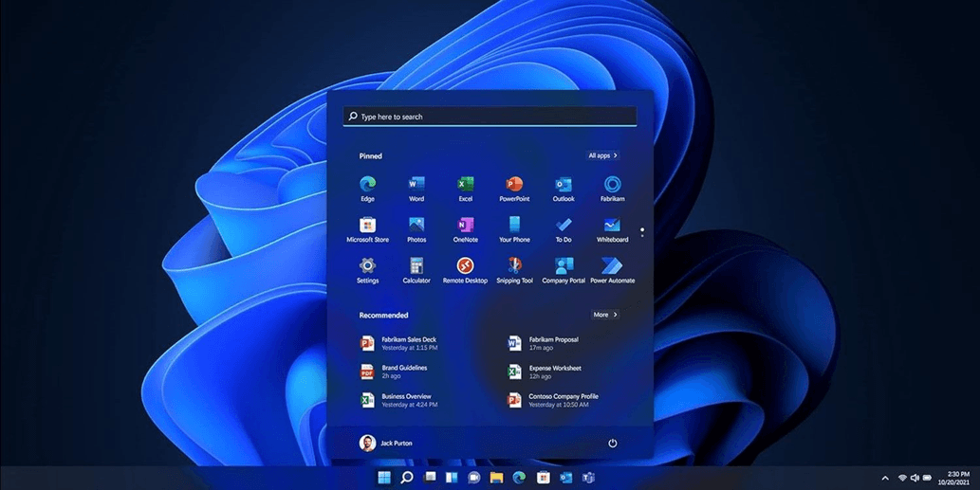
Task: Open the Snipping Tool app
Action: pos(514,267)
